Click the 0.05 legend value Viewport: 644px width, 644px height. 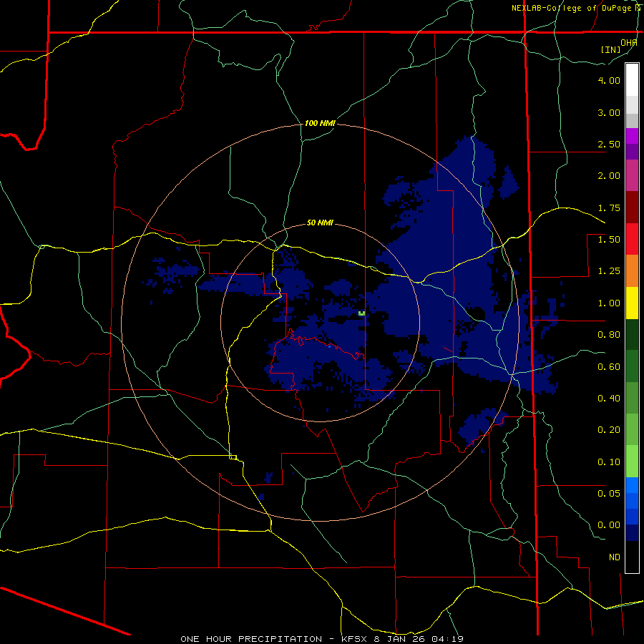609,493
